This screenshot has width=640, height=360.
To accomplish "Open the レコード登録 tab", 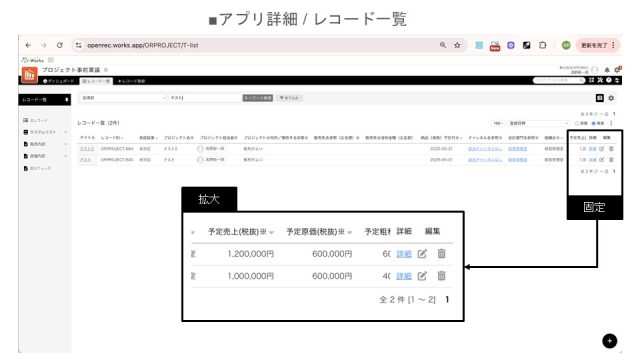I will (131, 81).
